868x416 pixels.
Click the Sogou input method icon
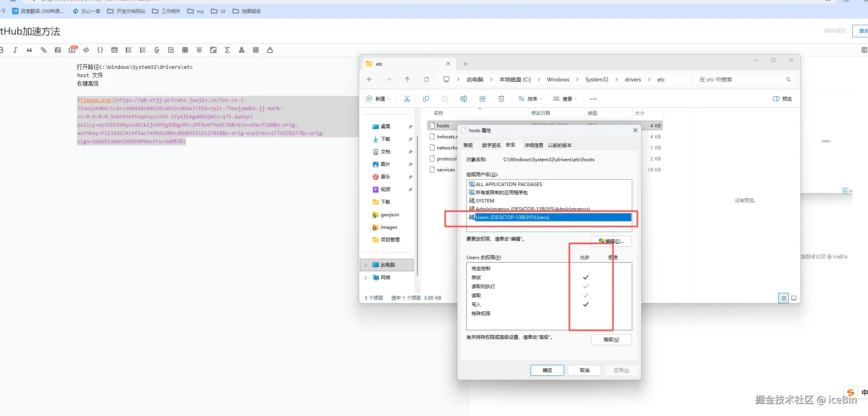click(x=851, y=392)
